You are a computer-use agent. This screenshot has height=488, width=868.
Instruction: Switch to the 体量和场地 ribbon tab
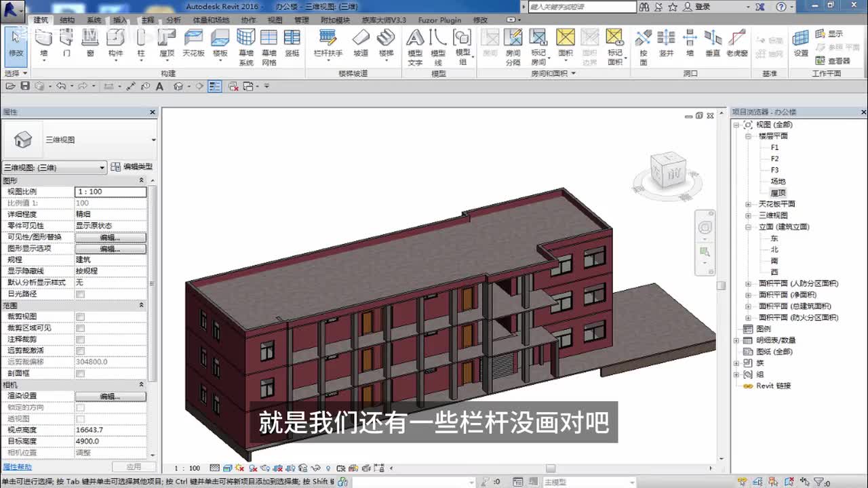click(212, 20)
